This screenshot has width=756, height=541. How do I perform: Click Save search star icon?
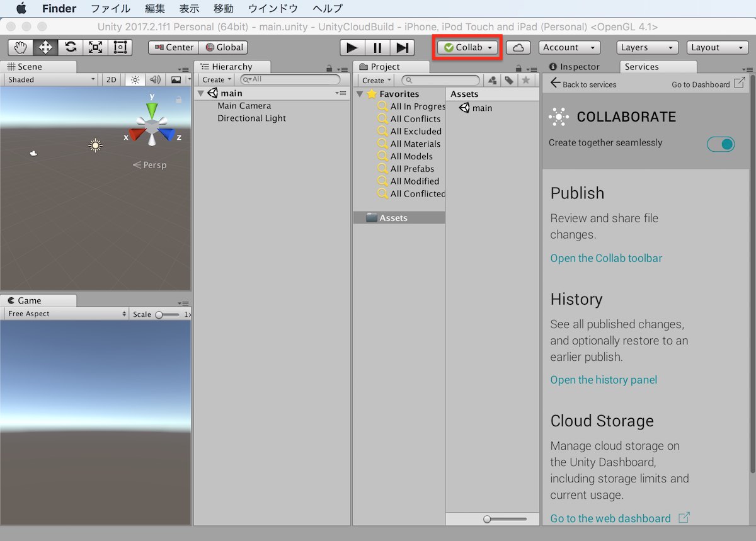click(x=526, y=80)
